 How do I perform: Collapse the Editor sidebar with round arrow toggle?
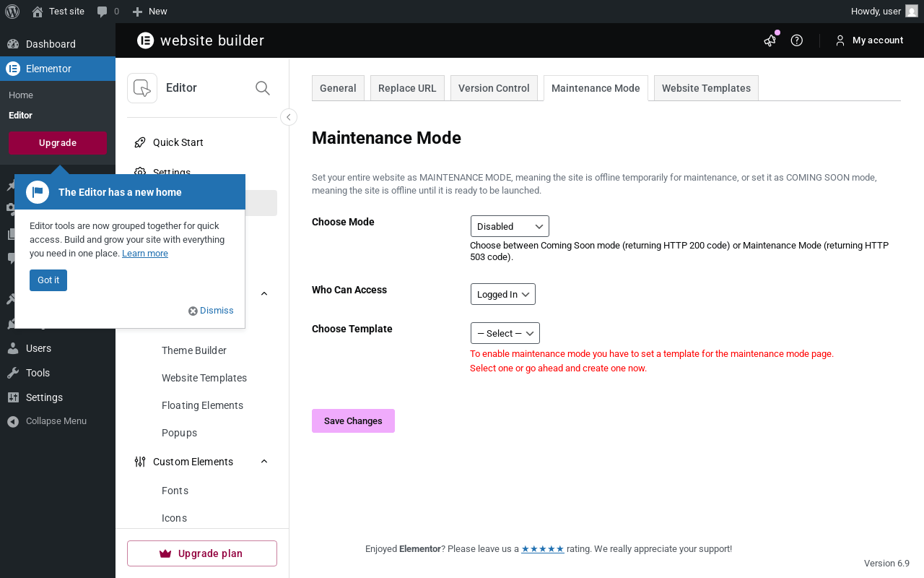[289, 117]
